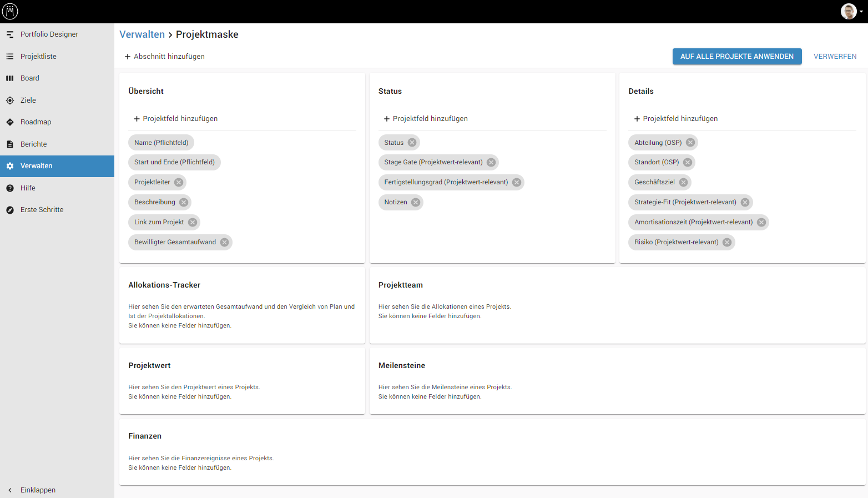The image size is (868, 498).
Task: Click the Berichte document icon
Action: point(10,144)
